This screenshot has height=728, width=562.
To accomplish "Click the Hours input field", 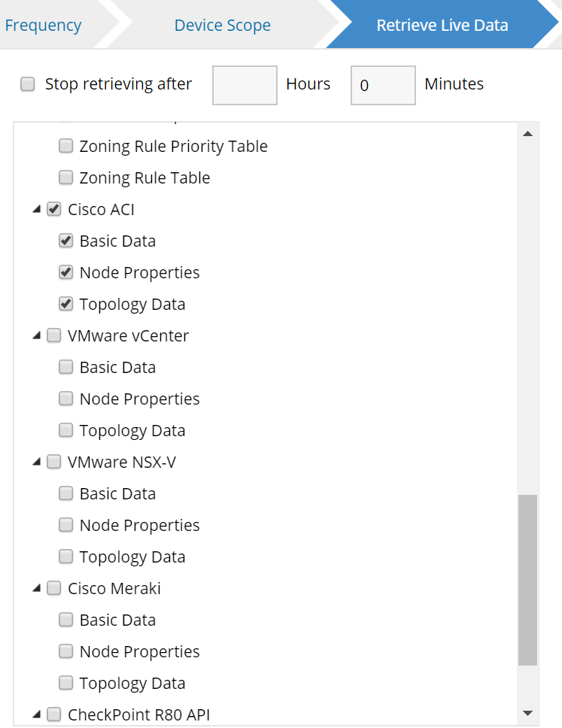I will (245, 85).
